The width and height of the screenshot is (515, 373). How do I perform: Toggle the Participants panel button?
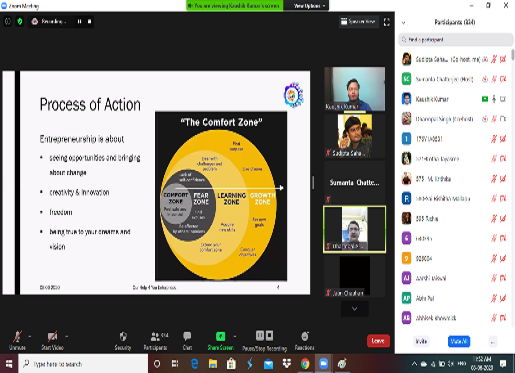click(156, 340)
